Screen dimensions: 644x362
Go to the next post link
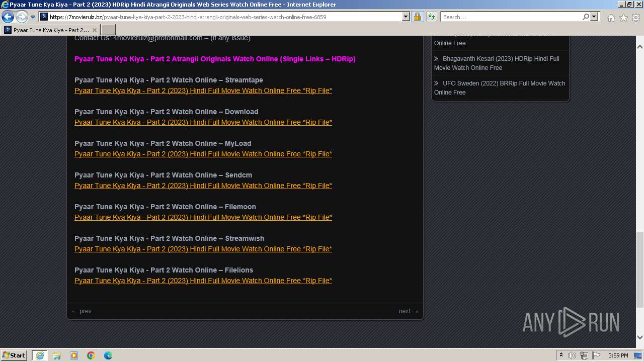pos(409,311)
